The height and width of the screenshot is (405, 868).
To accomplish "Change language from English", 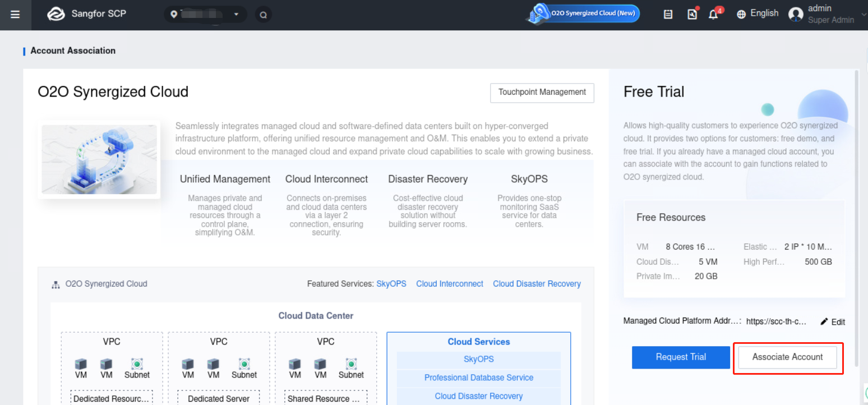I will coord(764,13).
